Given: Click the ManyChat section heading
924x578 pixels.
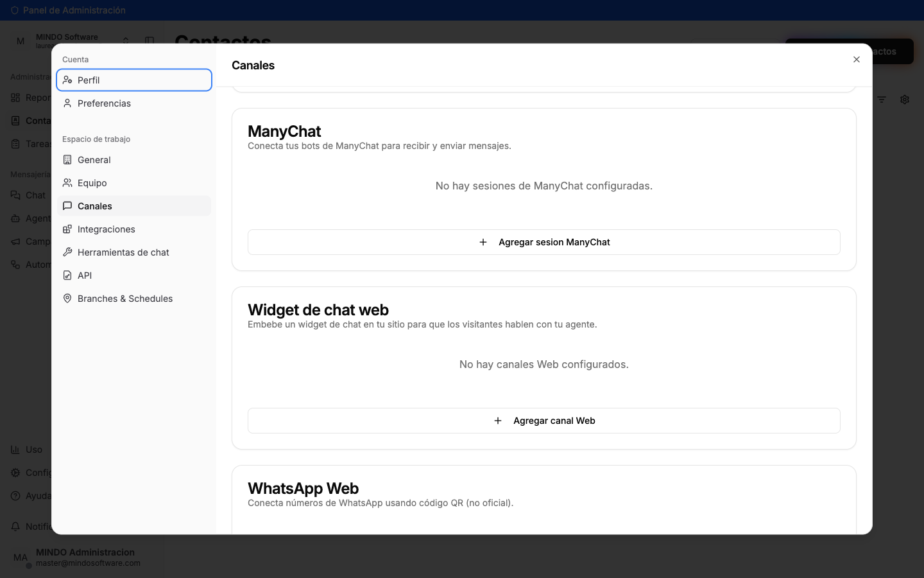Looking at the screenshot, I should click(x=284, y=131).
